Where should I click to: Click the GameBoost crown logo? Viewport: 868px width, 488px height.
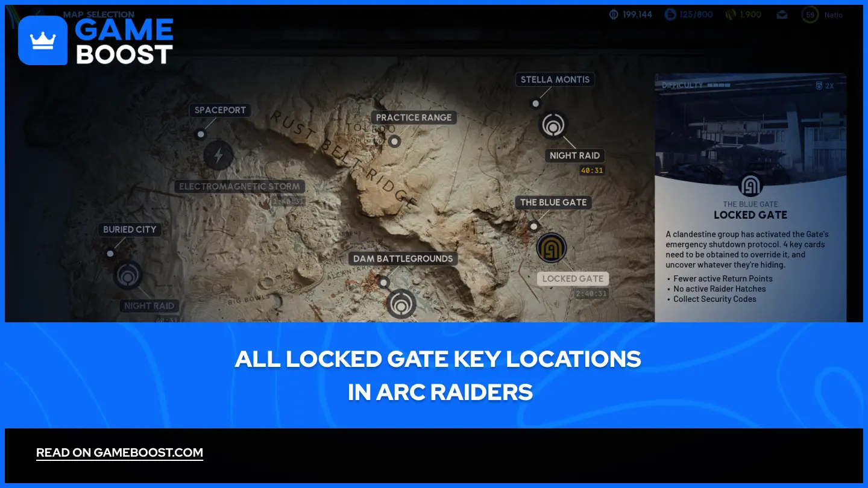43,40
